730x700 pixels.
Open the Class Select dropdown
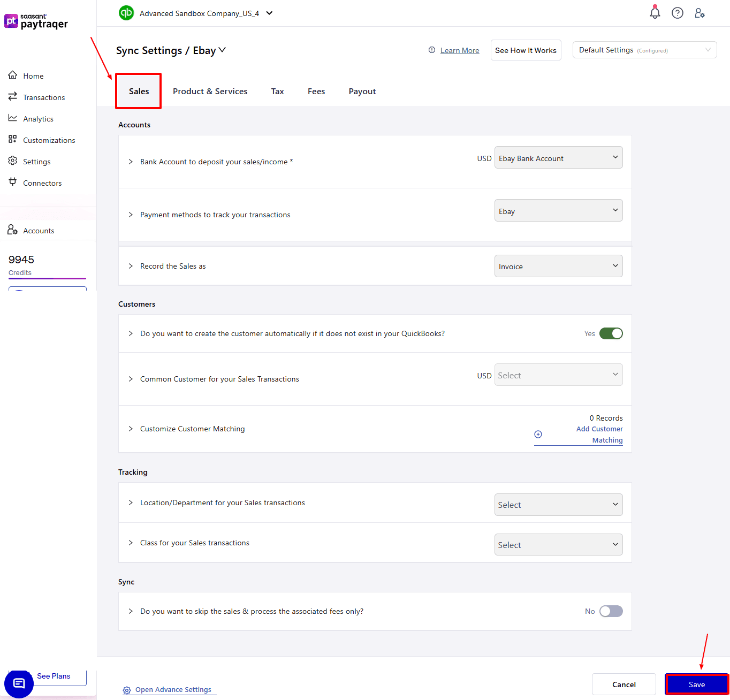[558, 545]
